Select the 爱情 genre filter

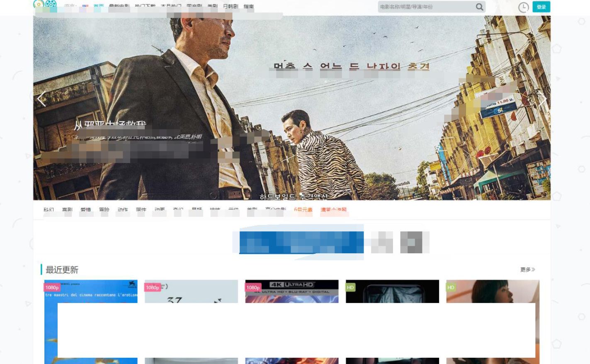point(85,210)
